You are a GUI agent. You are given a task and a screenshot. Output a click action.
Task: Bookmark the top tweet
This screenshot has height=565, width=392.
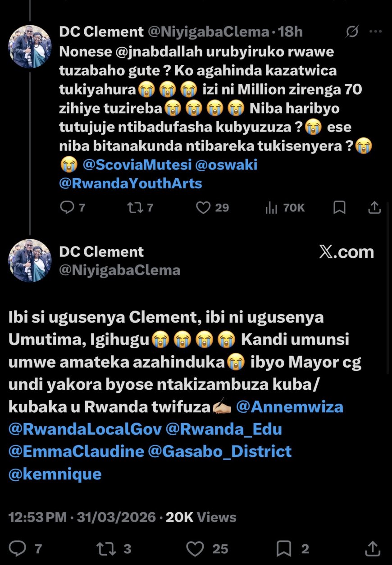tap(339, 207)
